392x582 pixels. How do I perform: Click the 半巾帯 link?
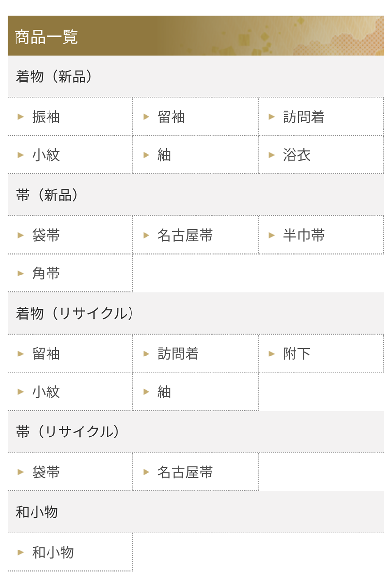click(x=321, y=235)
